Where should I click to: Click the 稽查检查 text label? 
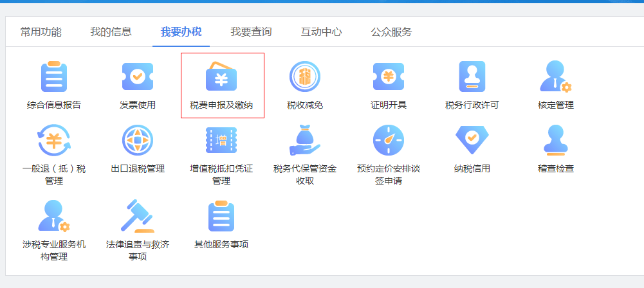coord(556,168)
